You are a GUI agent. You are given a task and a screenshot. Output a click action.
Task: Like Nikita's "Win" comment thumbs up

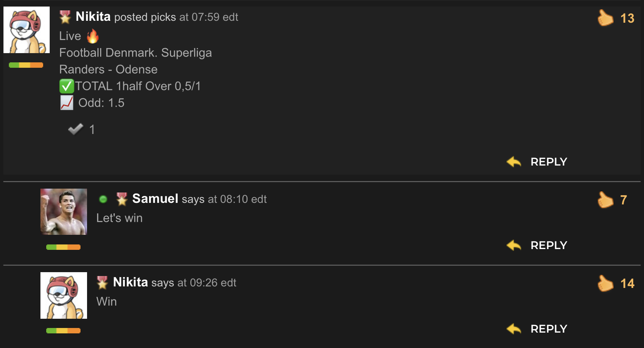(x=605, y=283)
